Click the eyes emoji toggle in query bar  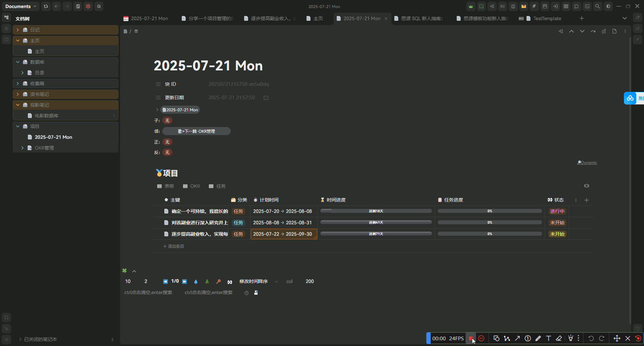tap(230, 282)
